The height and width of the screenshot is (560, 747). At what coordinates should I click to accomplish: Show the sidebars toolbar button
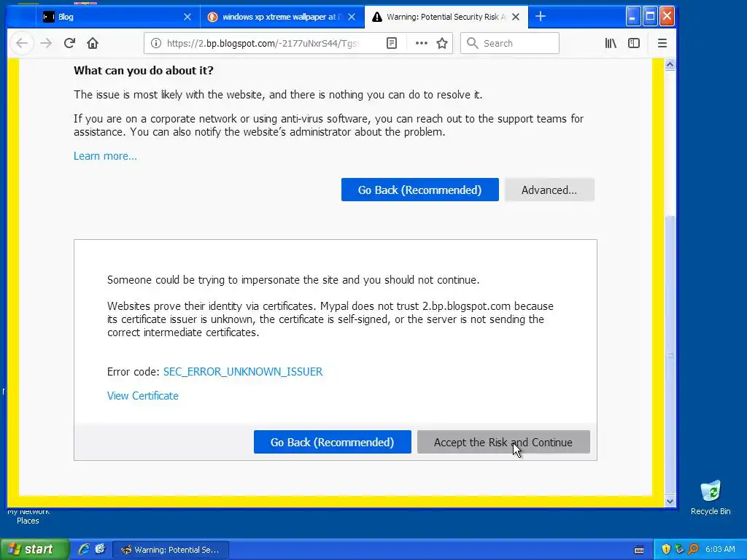[634, 43]
